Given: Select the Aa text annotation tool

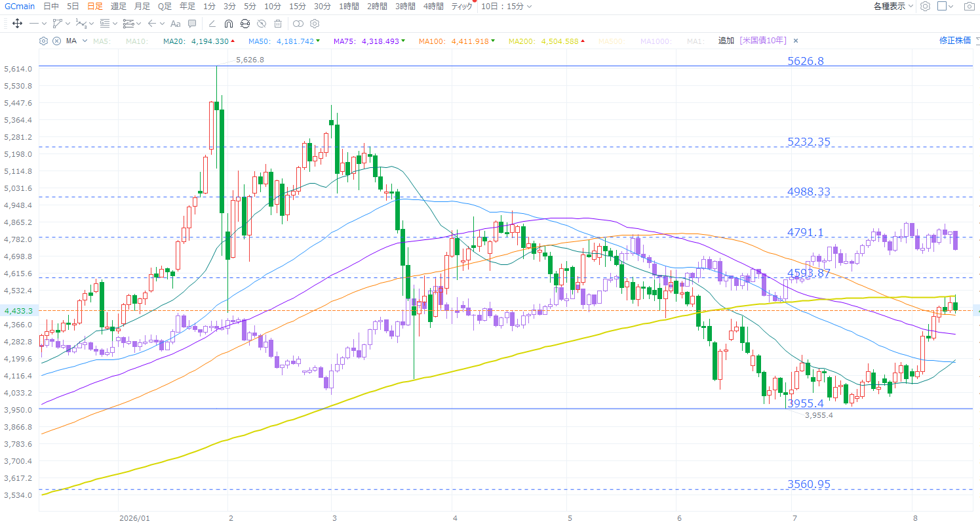Looking at the screenshot, I should [x=175, y=24].
